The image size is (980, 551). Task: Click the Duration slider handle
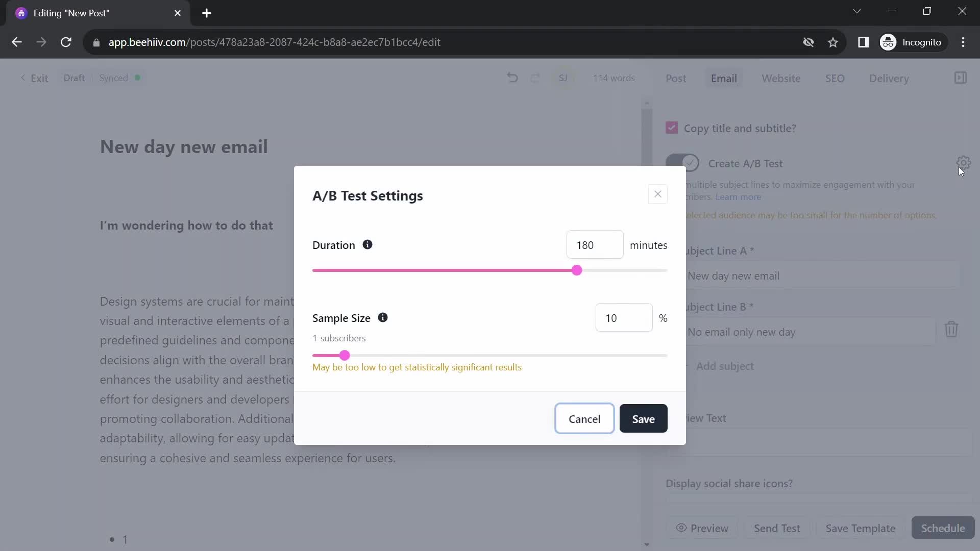(577, 270)
